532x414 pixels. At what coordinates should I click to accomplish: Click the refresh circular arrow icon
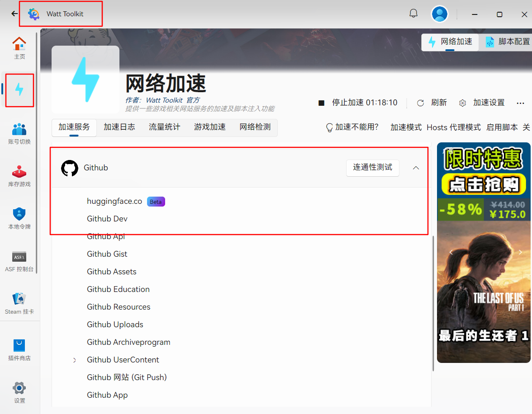point(420,103)
